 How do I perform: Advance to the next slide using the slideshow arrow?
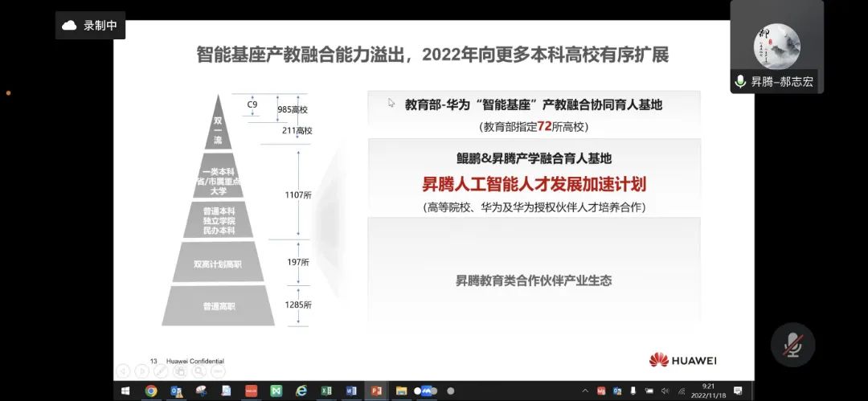142,371
